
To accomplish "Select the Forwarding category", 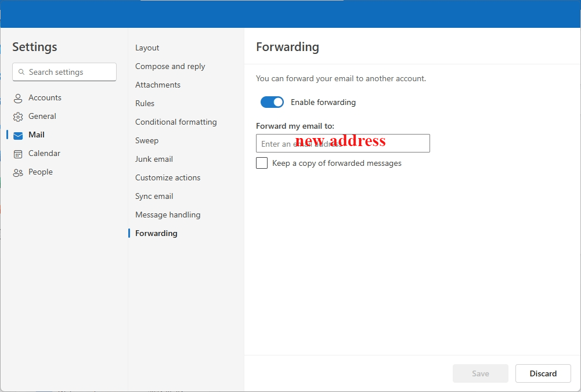I will (x=156, y=233).
